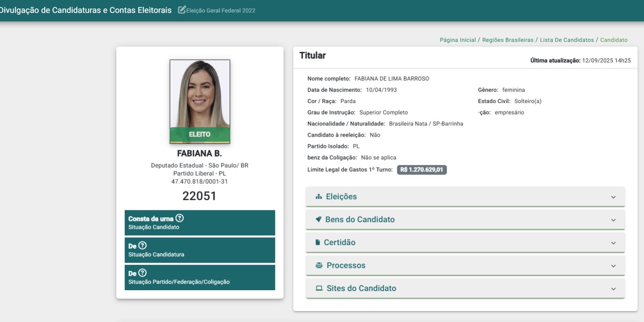Click the full name FABIANA DE LIMA BARROSO

(392, 79)
